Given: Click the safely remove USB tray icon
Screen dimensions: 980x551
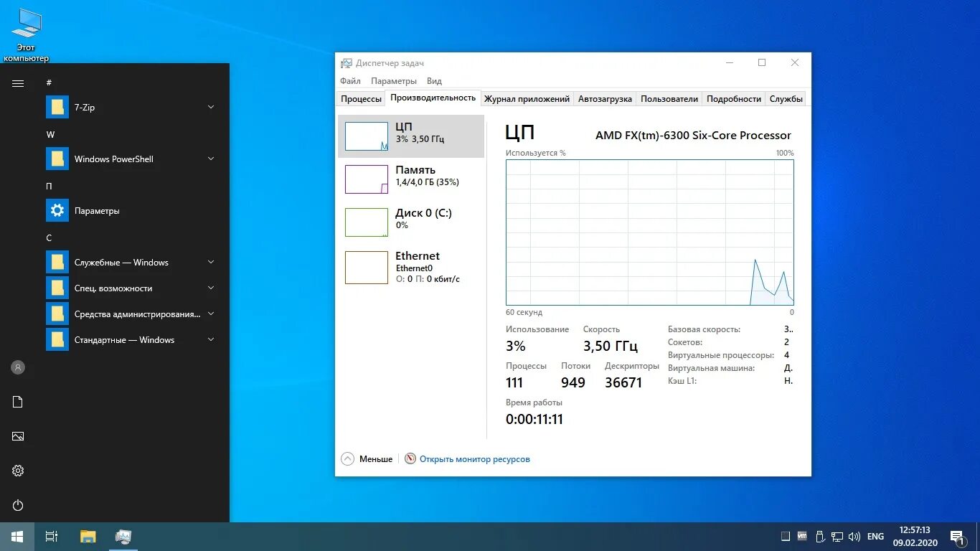Looking at the screenshot, I should [819, 536].
